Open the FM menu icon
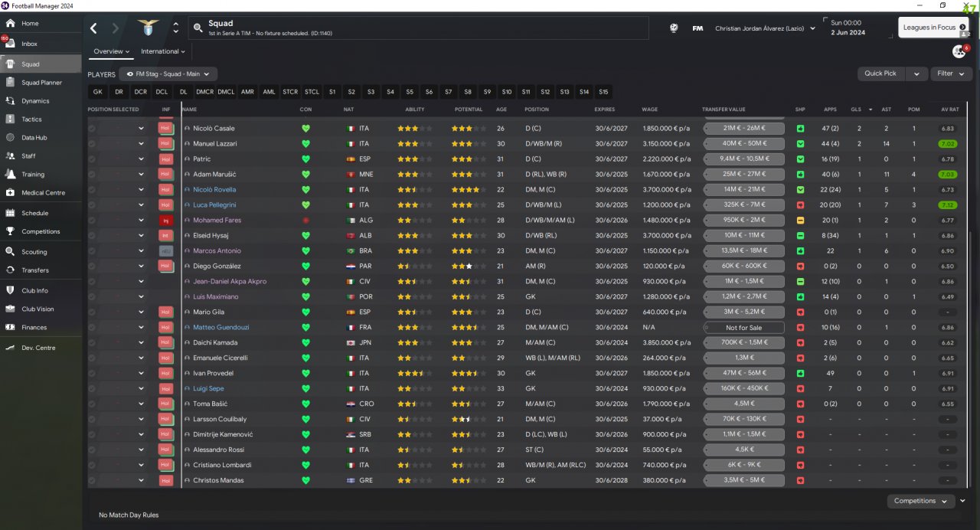This screenshot has height=530, width=980. [697, 28]
